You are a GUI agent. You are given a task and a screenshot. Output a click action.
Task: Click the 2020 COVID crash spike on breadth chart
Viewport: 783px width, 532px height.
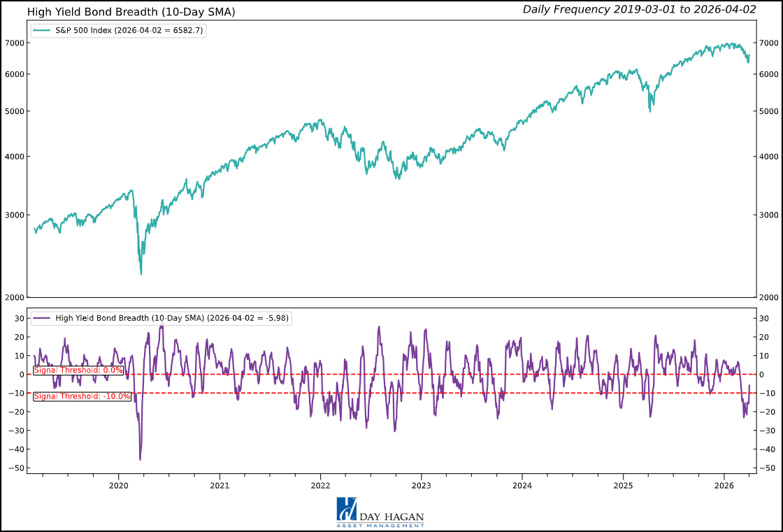point(140,458)
